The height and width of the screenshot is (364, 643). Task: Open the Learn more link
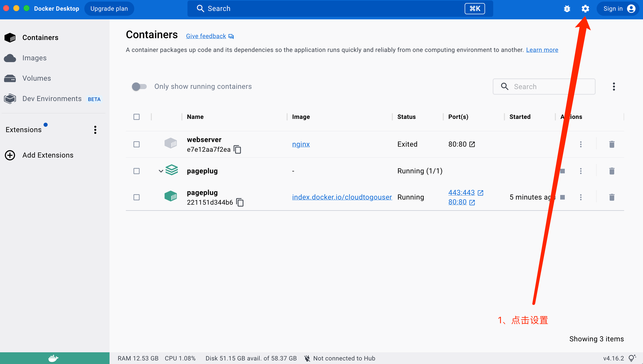542,50
